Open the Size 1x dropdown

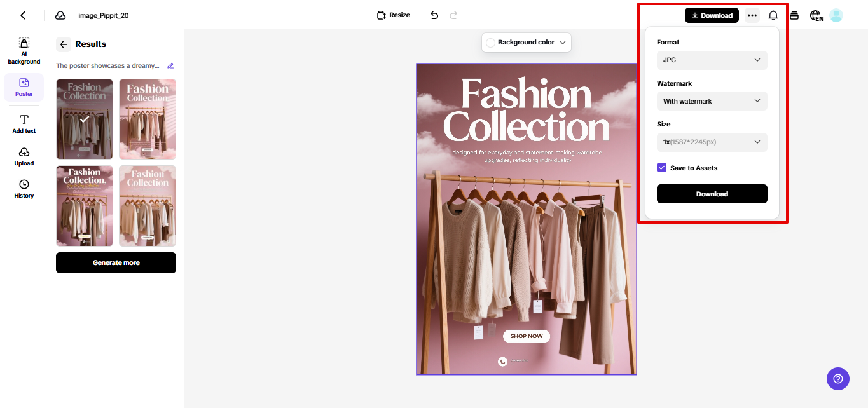[712, 142]
